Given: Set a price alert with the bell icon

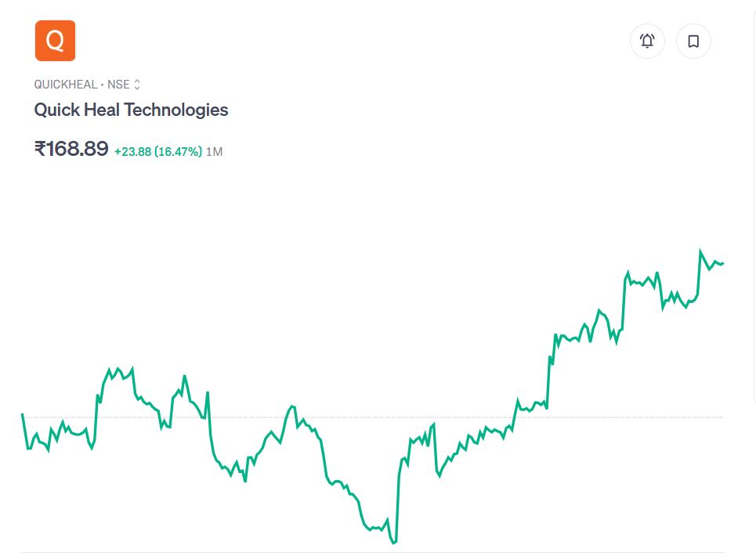Looking at the screenshot, I should pyautogui.click(x=647, y=41).
